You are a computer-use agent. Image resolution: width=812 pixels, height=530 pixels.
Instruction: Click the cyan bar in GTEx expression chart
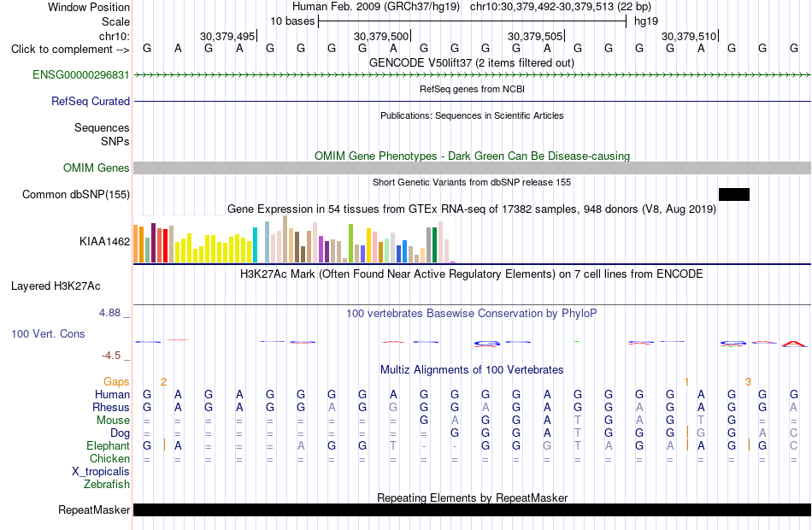[x=255, y=244]
